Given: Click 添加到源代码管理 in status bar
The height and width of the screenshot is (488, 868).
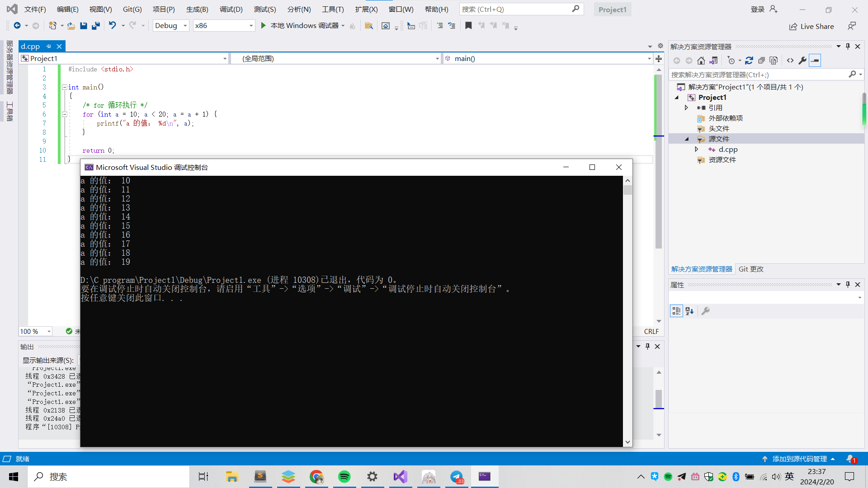Looking at the screenshot, I should [x=799, y=459].
